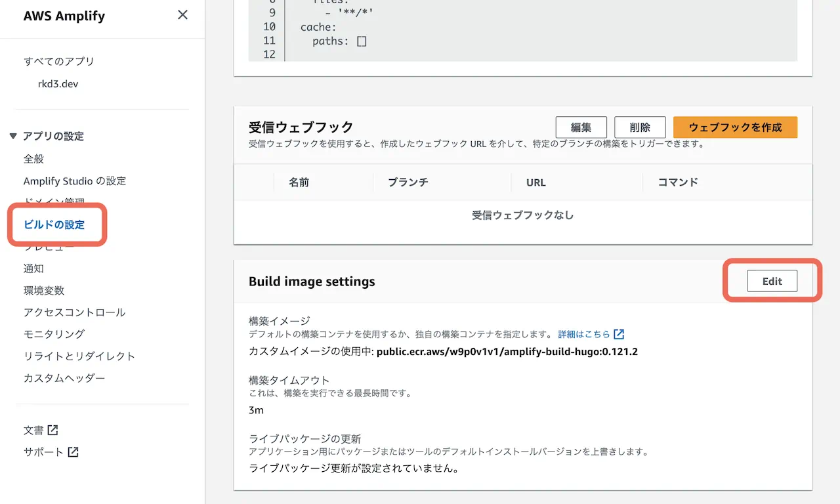Open リライトとリダイレクト settings

click(x=77, y=357)
